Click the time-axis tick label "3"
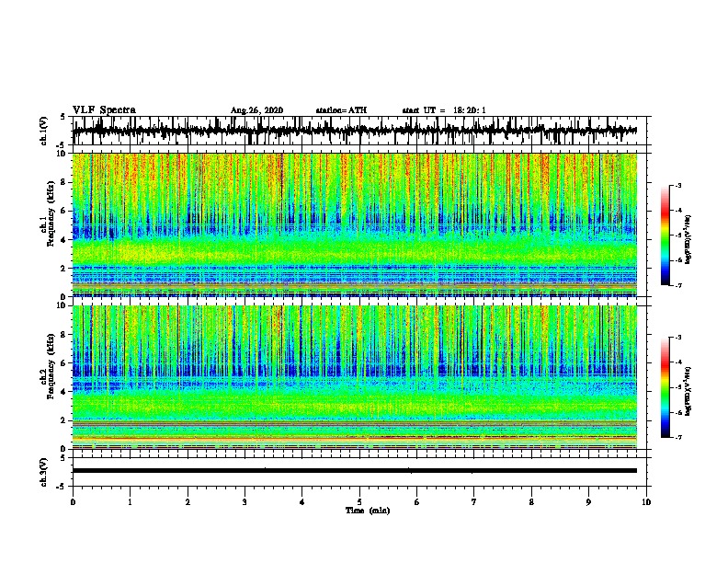 [x=245, y=502]
